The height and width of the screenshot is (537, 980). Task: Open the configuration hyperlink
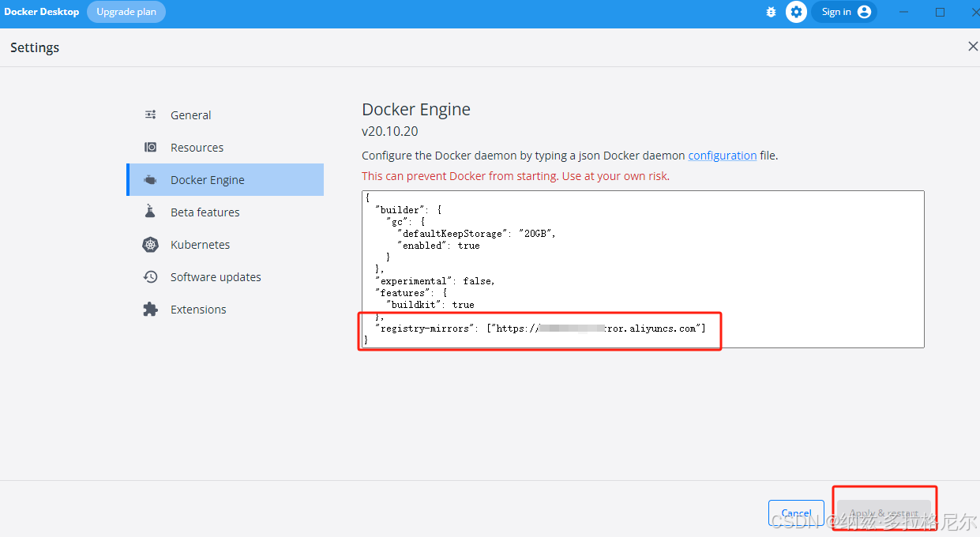pos(722,155)
